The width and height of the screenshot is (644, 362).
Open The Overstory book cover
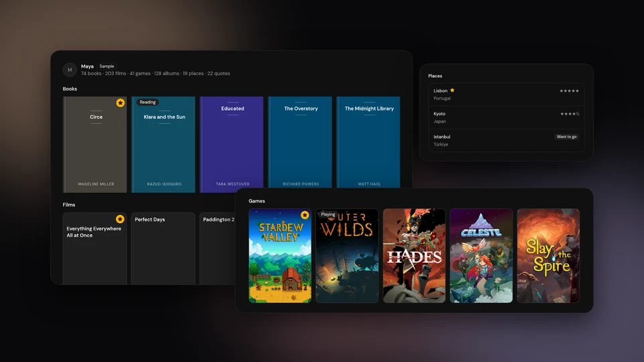(x=300, y=142)
